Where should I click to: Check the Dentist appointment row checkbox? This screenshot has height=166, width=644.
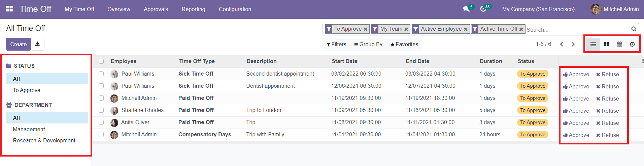101,86
